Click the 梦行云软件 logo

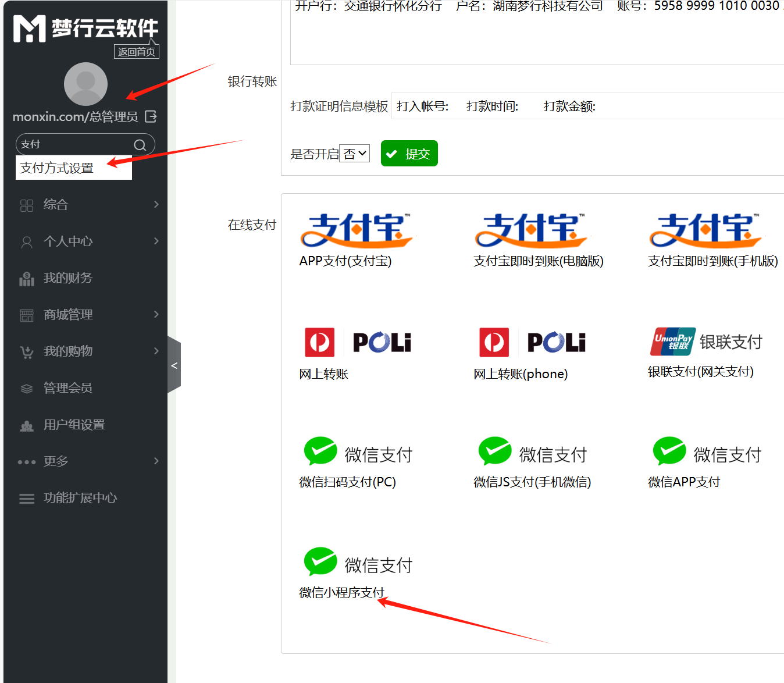coord(85,28)
